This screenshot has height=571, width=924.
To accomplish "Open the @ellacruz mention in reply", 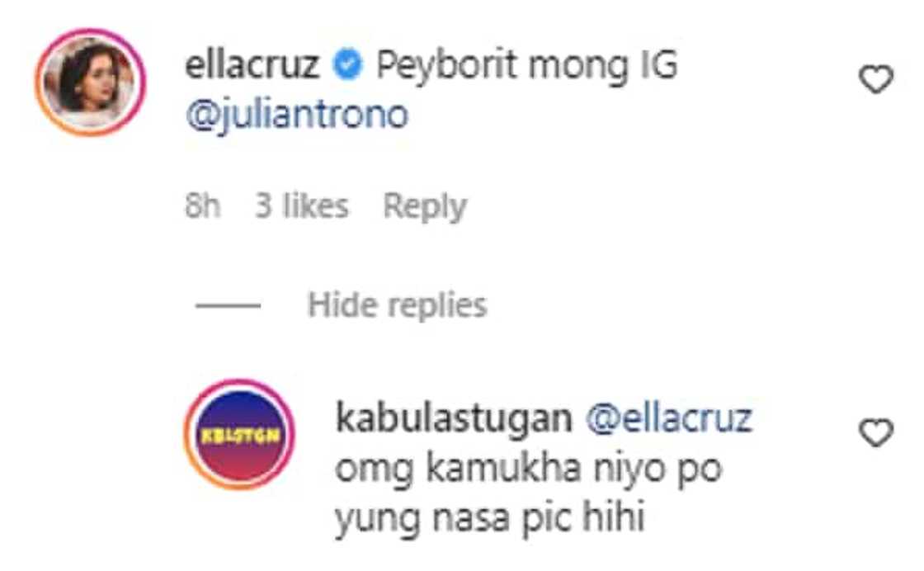I will click(669, 418).
